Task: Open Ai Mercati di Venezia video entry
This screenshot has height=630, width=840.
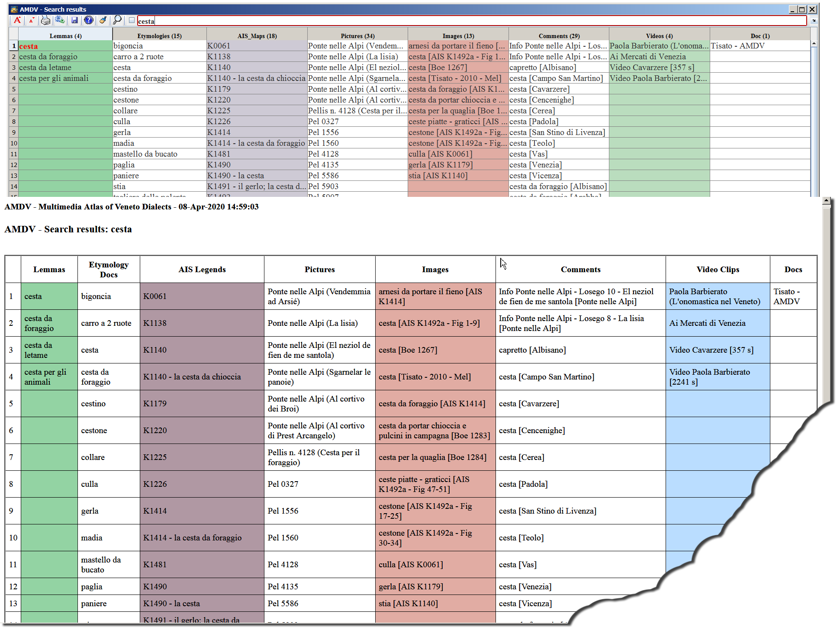Action: (647, 57)
